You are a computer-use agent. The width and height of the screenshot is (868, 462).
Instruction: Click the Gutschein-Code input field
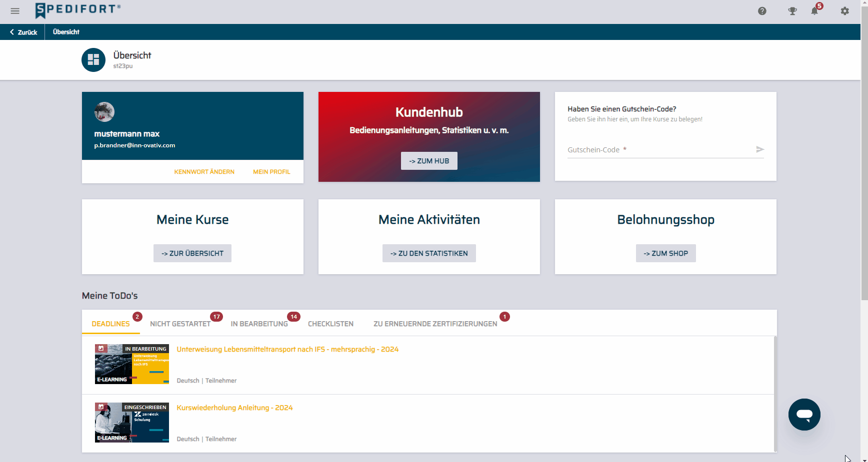click(660, 150)
